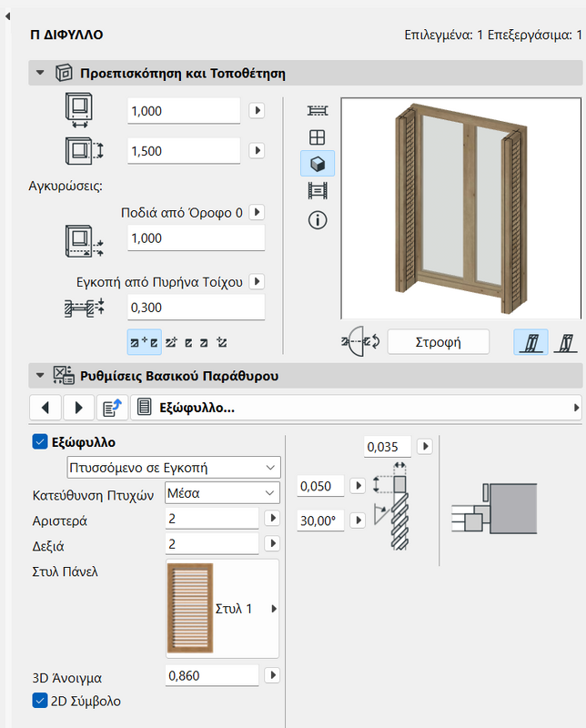Click the 3D Άνοιγμα value field
This screenshot has height=728, width=586.
pos(212,675)
